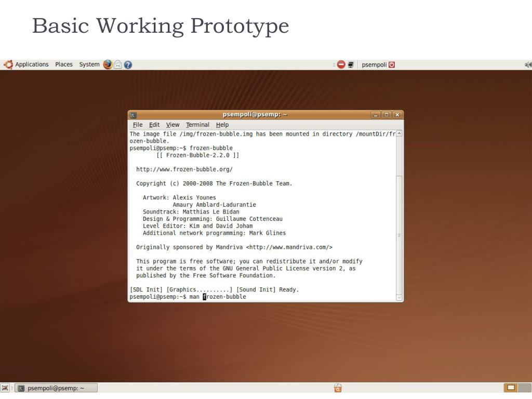Launch Firefox from the top panel
Viewport: 532px width, 399px height.
(108, 64)
